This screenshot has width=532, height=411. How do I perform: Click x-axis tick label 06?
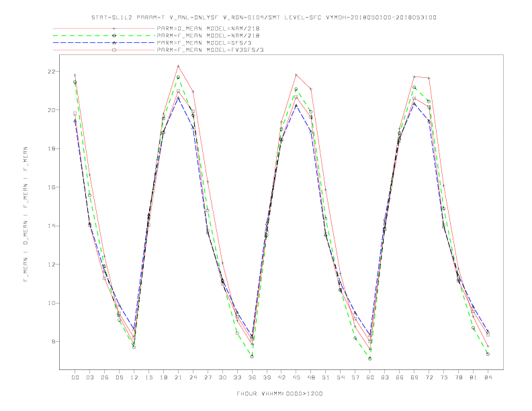click(105, 377)
